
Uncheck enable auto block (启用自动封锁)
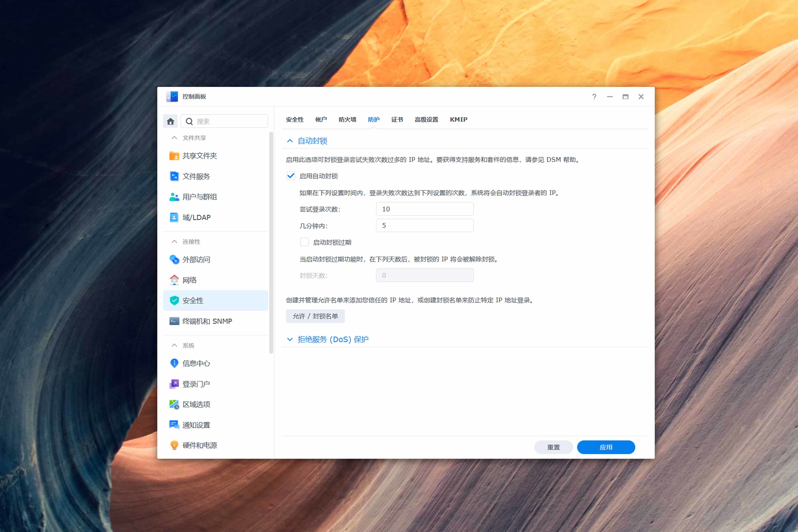[x=291, y=176]
